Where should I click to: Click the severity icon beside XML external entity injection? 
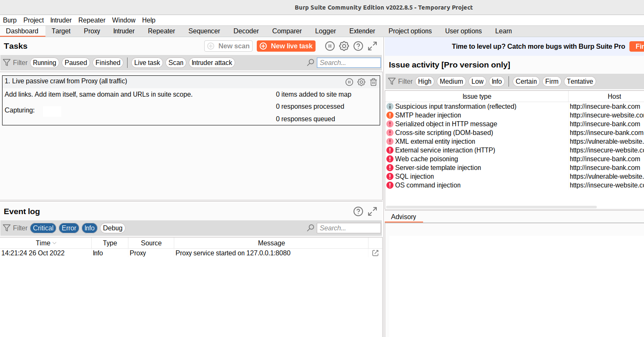click(x=390, y=142)
